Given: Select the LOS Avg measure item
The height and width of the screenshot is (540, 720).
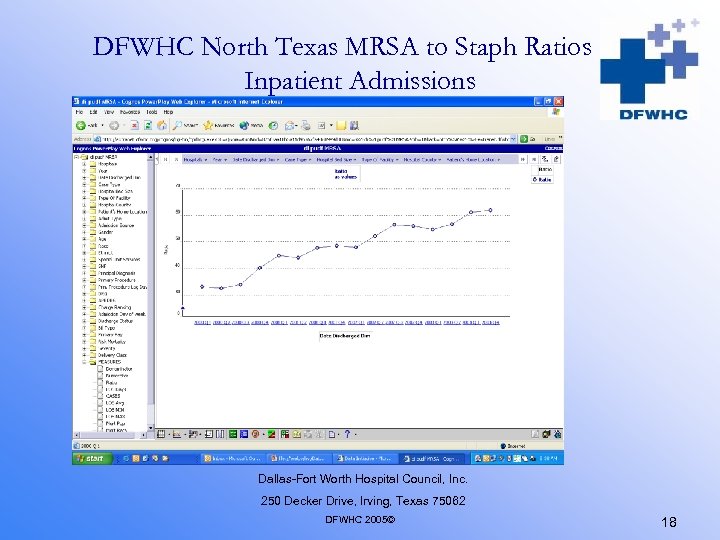Looking at the screenshot, I should tap(115, 403).
